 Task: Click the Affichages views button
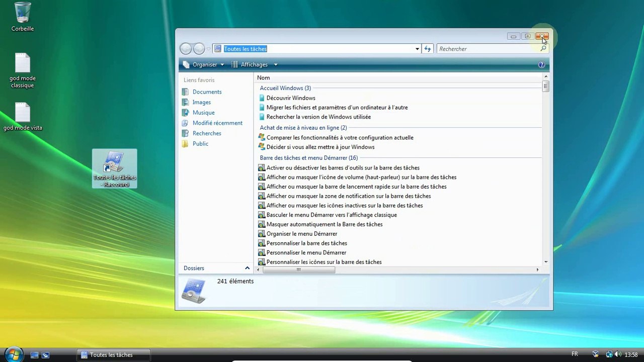point(250,64)
